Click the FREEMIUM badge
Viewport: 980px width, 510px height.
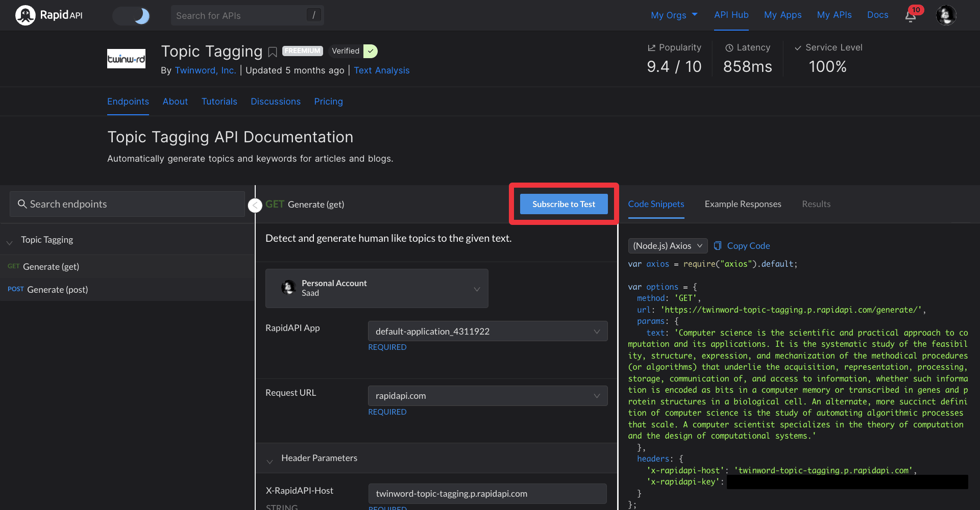pyautogui.click(x=302, y=51)
